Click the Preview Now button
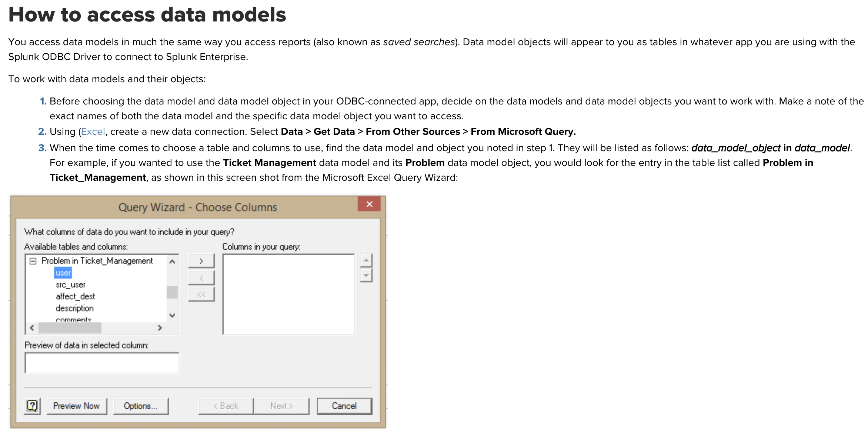Image resolution: width=868 pixels, height=429 pixels. coord(77,406)
